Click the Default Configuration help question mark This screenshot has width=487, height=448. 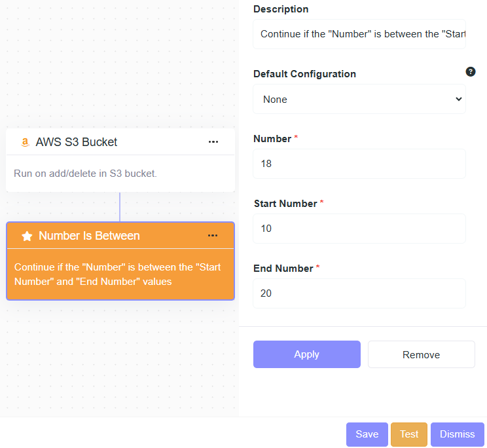(x=471, y=72)
